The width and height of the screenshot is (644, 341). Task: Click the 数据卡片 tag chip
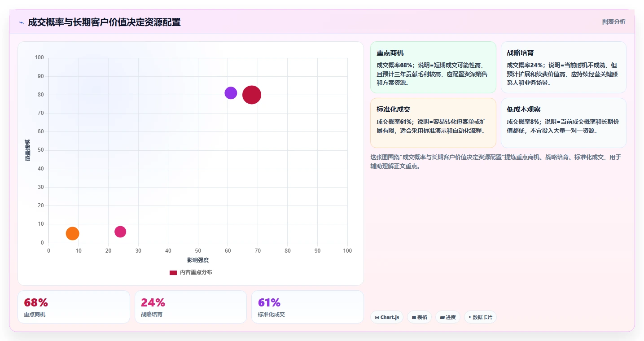[x=480, y=317]
